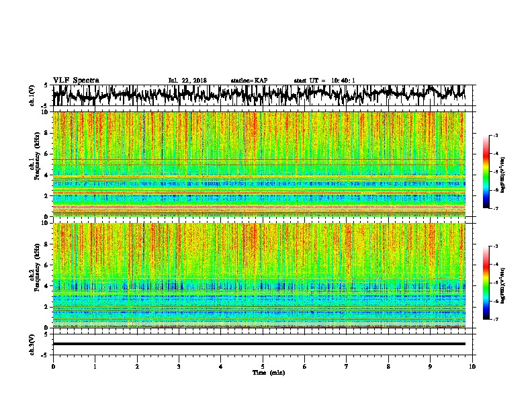This screenshot has height=411, width=532.
Task: Click the "Time (min)" x-axis label
Action: coord(269,373)
